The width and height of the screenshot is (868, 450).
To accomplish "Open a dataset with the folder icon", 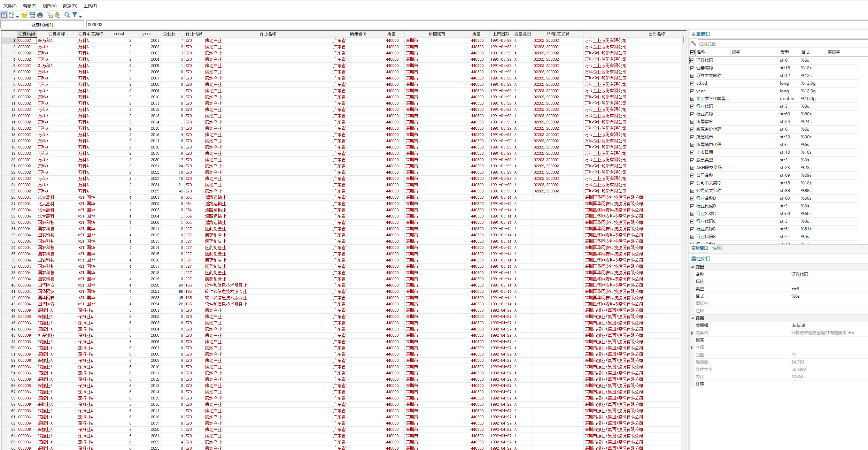I will (25, 15).
